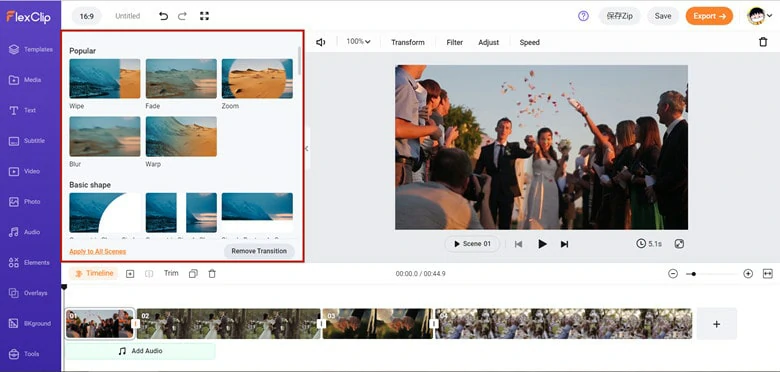Duplicate the scene with the copy icon
The width and height of the screenshot is (780, 372).
[193, 274]
